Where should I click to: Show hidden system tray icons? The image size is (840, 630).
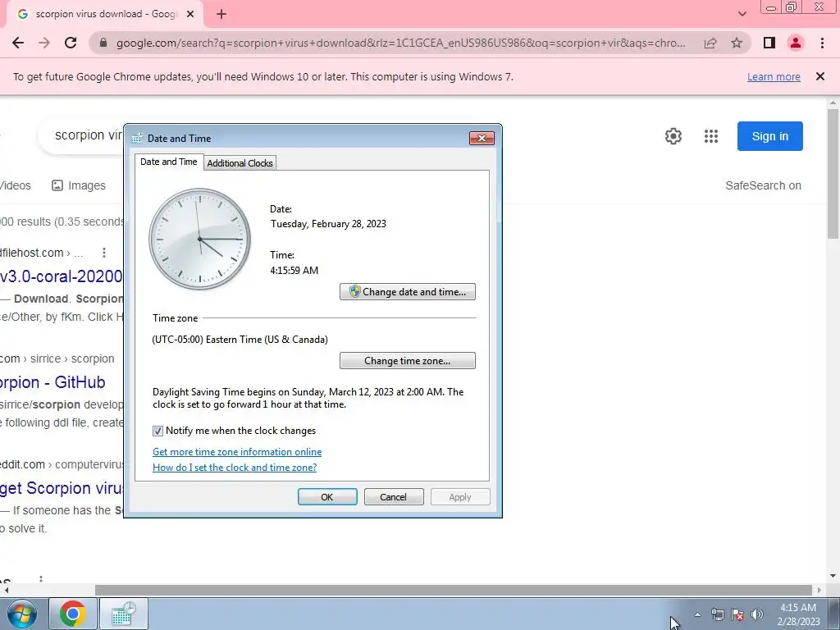pos(697,614)
